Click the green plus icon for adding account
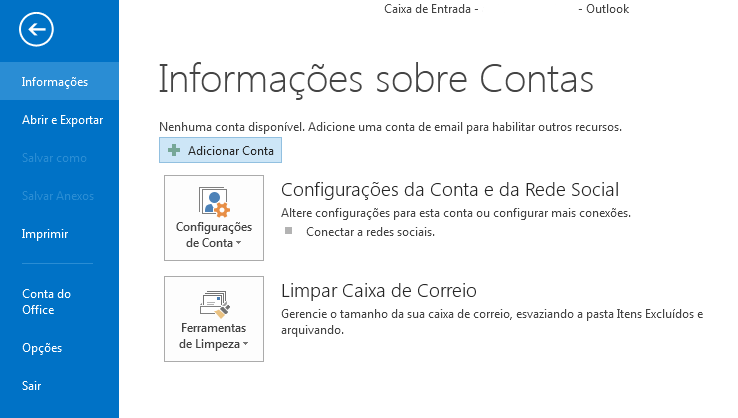The height and width of the screenshot is (418, 738). [174, 150]
